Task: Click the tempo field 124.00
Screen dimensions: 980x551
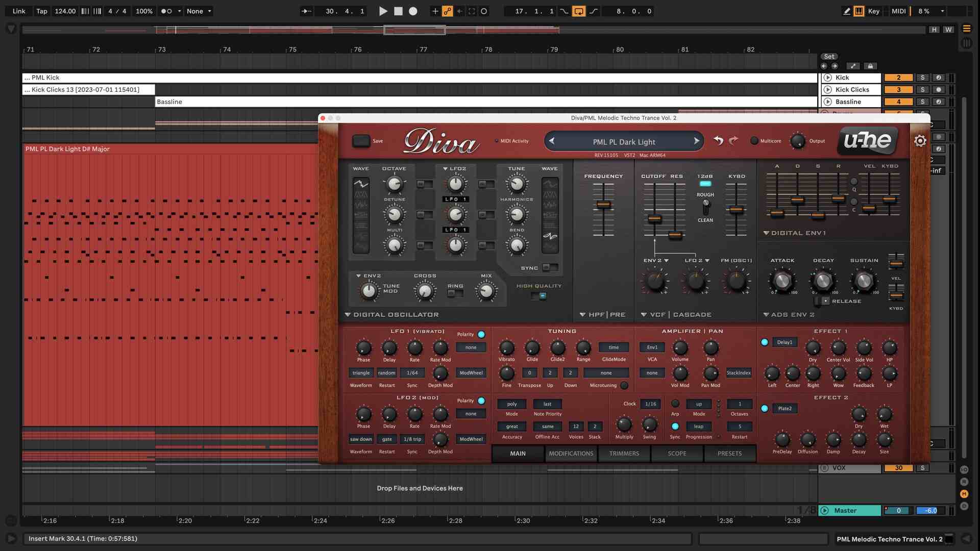Action: pyautogui.click(x=65, y=11)
